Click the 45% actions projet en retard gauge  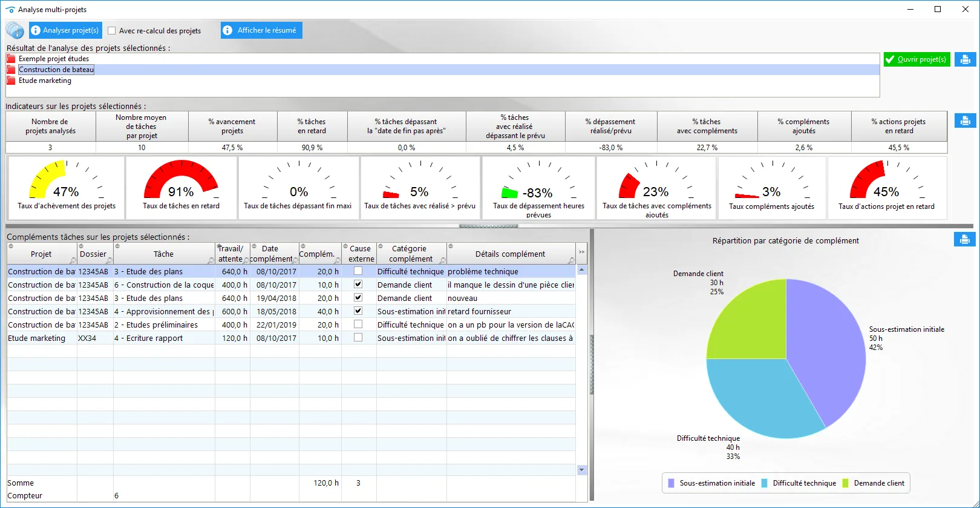[886, 187]
